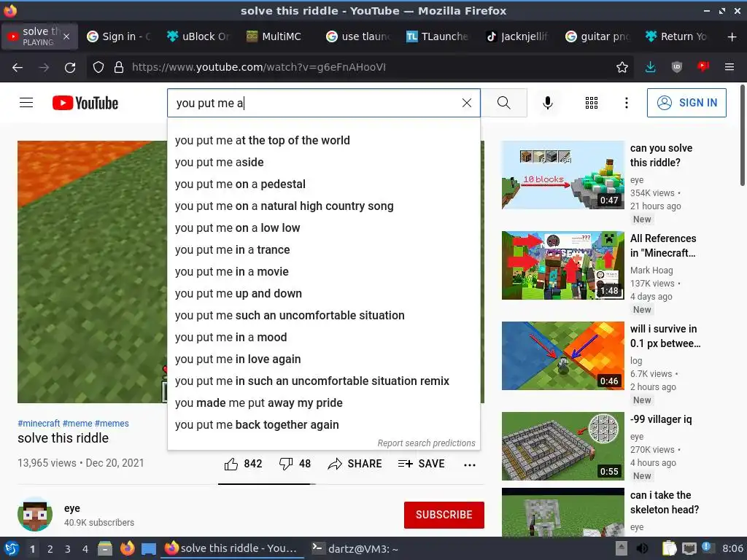747x560 pixels.
Task: View site security via the padlock icon
Action: point(119,68)
